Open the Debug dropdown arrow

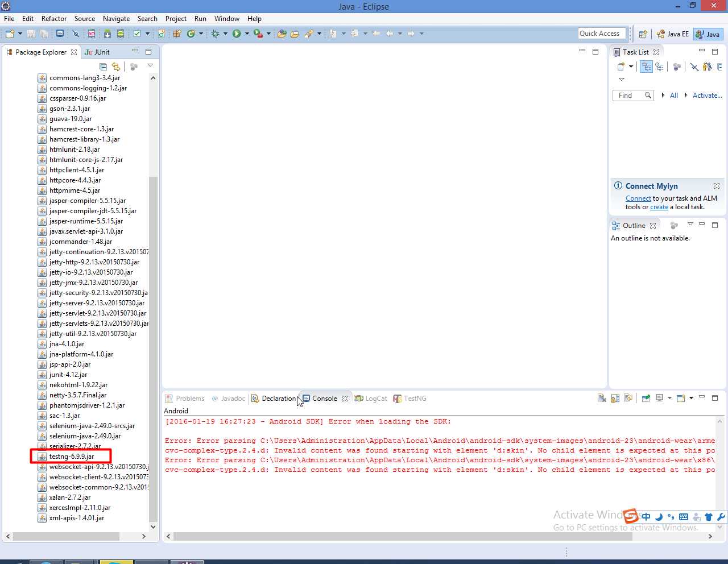(225, 34)
